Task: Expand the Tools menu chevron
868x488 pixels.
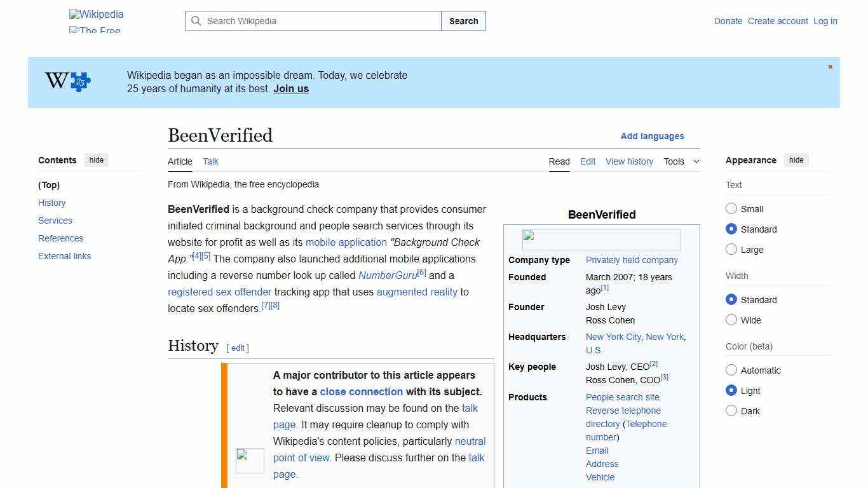Action: [696, 161]
